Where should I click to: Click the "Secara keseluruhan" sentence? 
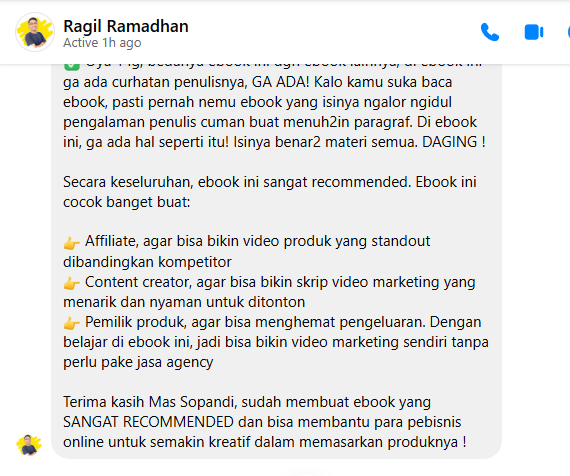pyautogui.click(x=270, y=182)
